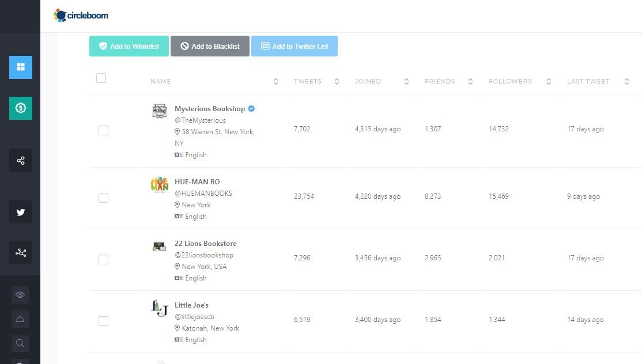Click Add to Whitelist button
Image resolution: width=642 pixels, height=364 pixels.
pos(129,46)
